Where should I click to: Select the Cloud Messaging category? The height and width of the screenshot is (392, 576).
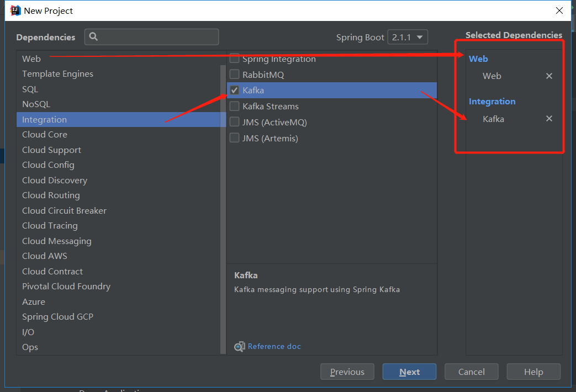point(118,241)
